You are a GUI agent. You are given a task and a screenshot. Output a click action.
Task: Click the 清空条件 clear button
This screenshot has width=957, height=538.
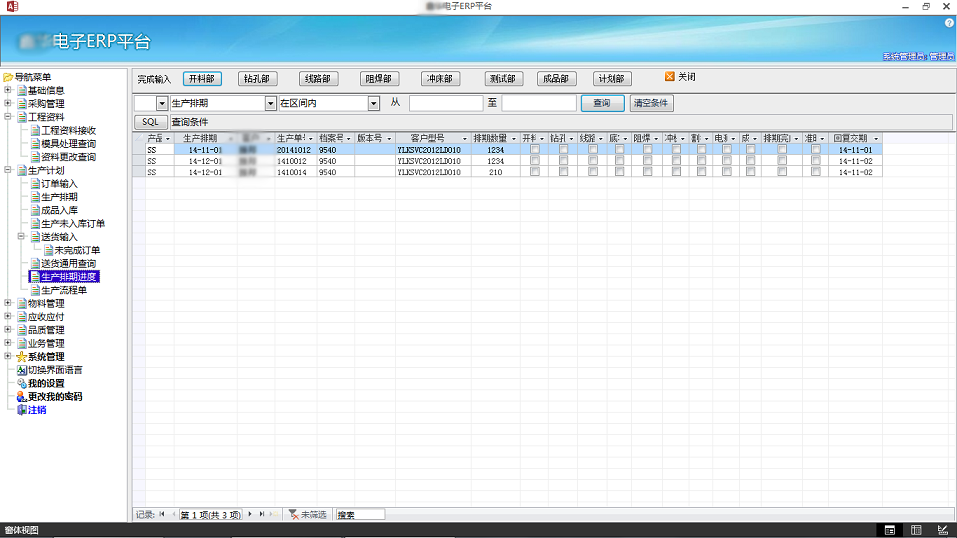click(x=651, y=103)
